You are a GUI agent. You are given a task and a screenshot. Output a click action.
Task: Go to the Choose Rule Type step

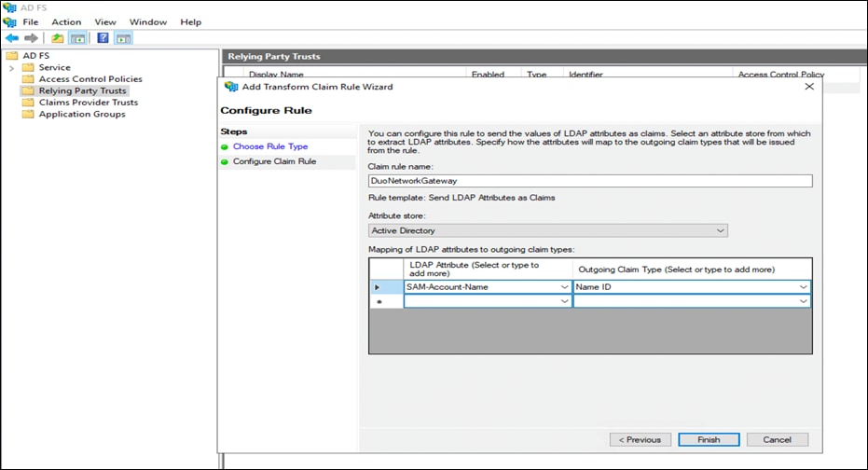[269, 146]
